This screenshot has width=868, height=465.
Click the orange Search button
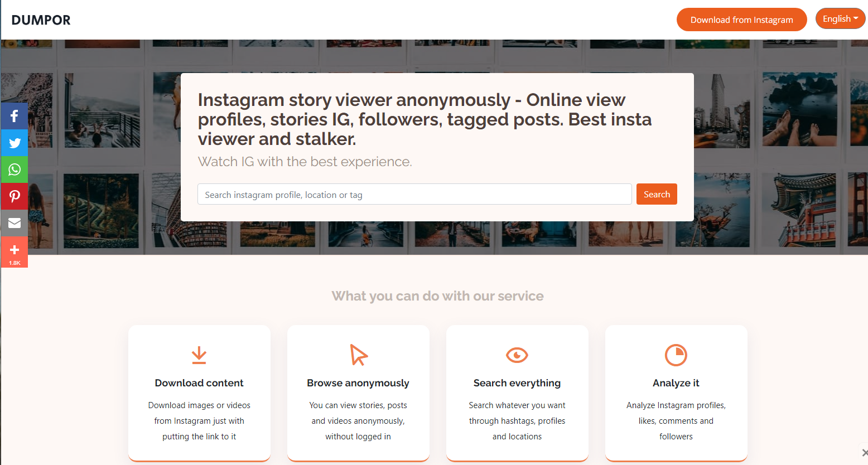pyautogui.click(x=657, y=194)
